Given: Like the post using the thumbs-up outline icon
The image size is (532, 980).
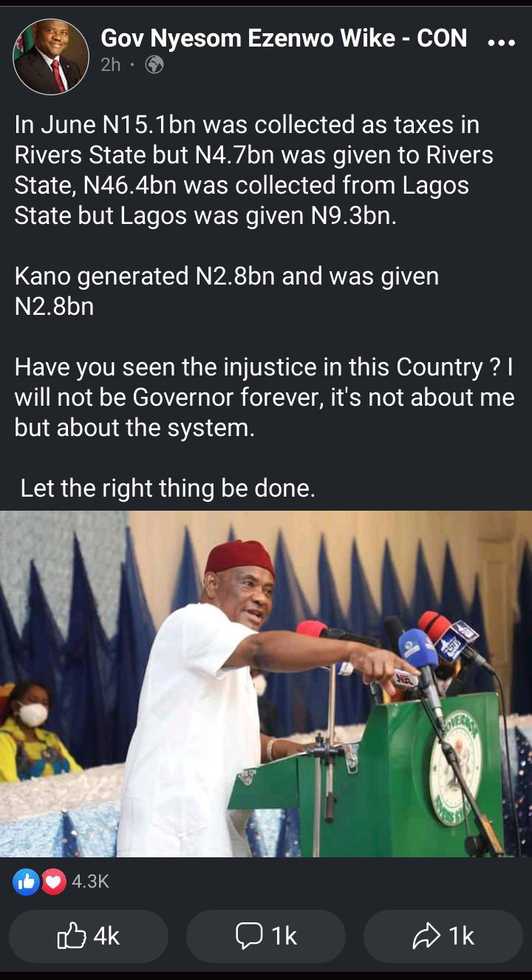Looking at the screenshot, I should (x=71, y=936).
